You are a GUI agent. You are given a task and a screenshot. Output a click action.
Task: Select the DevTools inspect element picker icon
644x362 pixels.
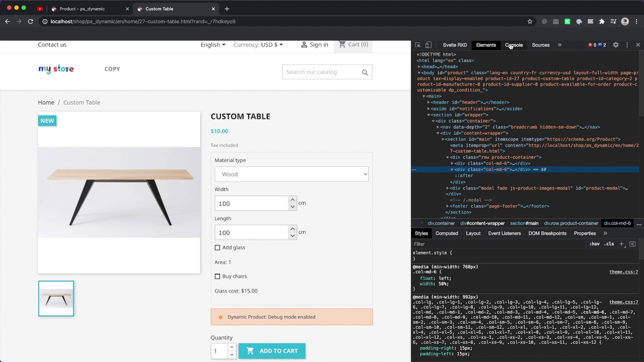(x=418, y=45)
